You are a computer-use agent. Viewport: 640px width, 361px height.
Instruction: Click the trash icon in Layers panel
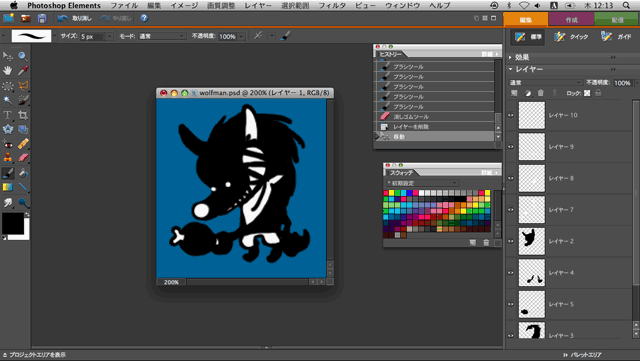coord(541,93)
